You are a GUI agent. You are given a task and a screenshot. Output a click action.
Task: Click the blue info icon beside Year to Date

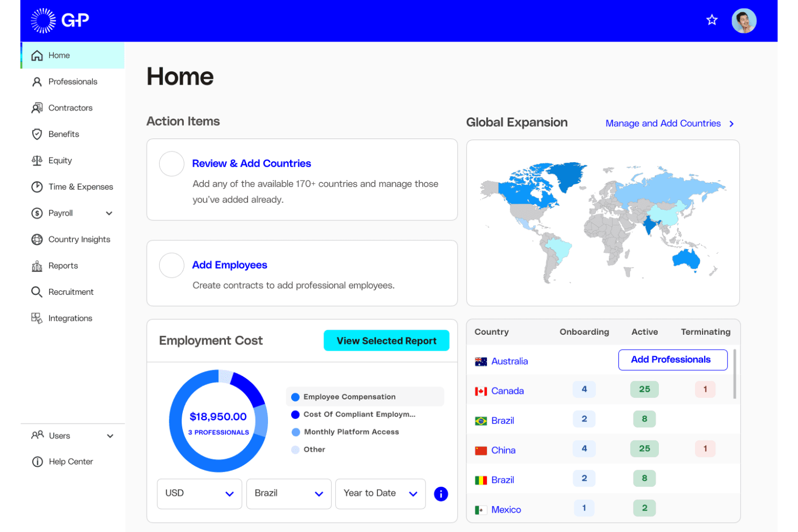pyautogui.click(x=441, y=494)
